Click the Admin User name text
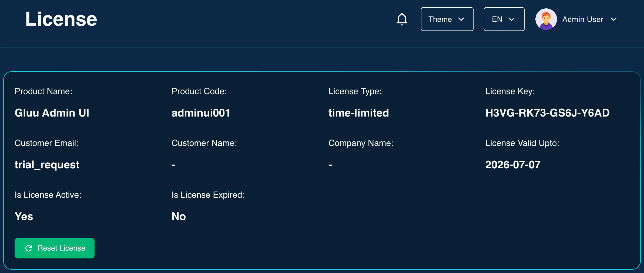 coord(583,19)
